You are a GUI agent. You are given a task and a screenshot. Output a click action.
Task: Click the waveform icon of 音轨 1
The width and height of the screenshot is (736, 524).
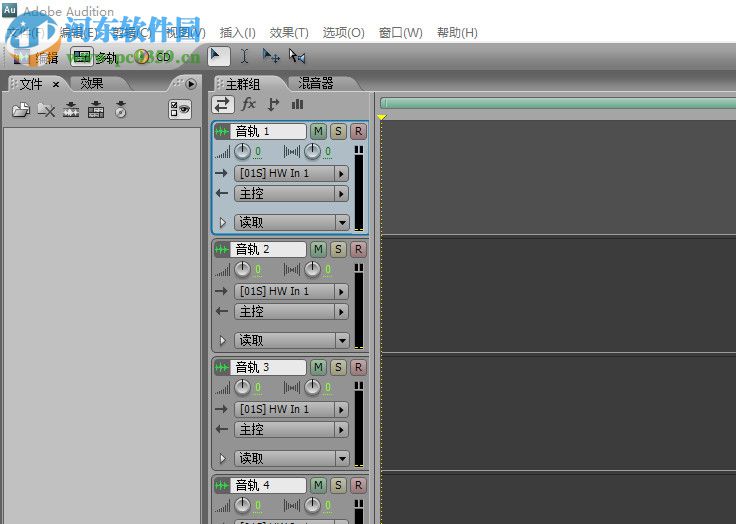click(x=222, y=132)
